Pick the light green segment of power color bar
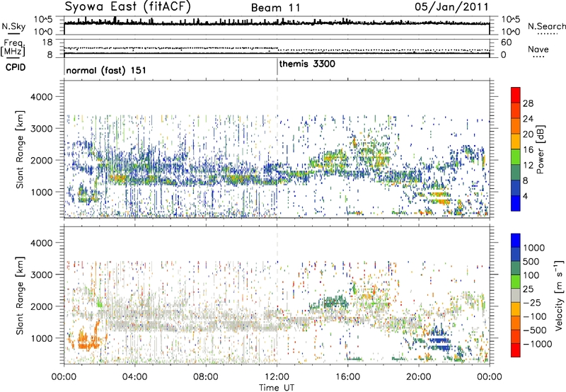 (x=516, y=156)
